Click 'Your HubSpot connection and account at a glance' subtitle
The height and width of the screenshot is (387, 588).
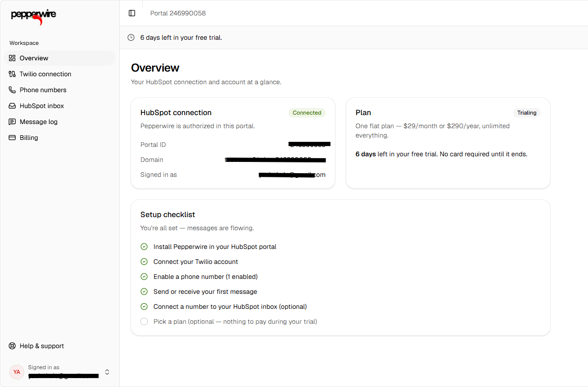point(206,82)
